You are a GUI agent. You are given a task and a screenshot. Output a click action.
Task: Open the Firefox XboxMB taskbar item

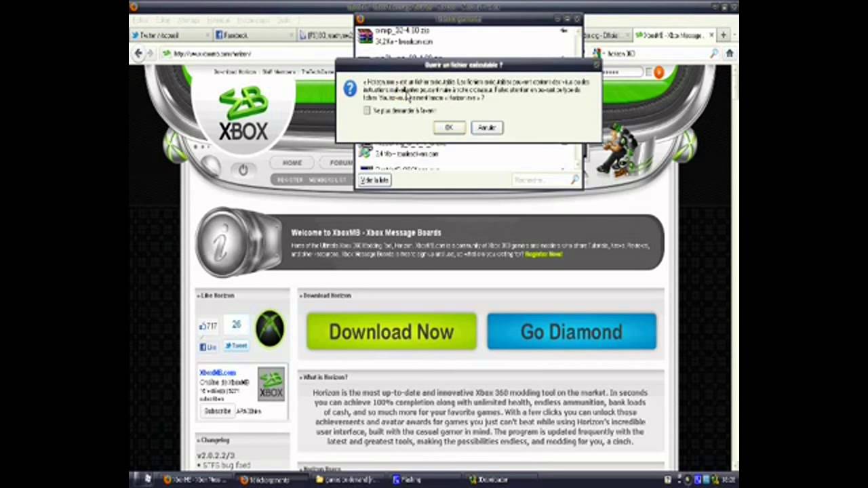[x=197, y=480]
